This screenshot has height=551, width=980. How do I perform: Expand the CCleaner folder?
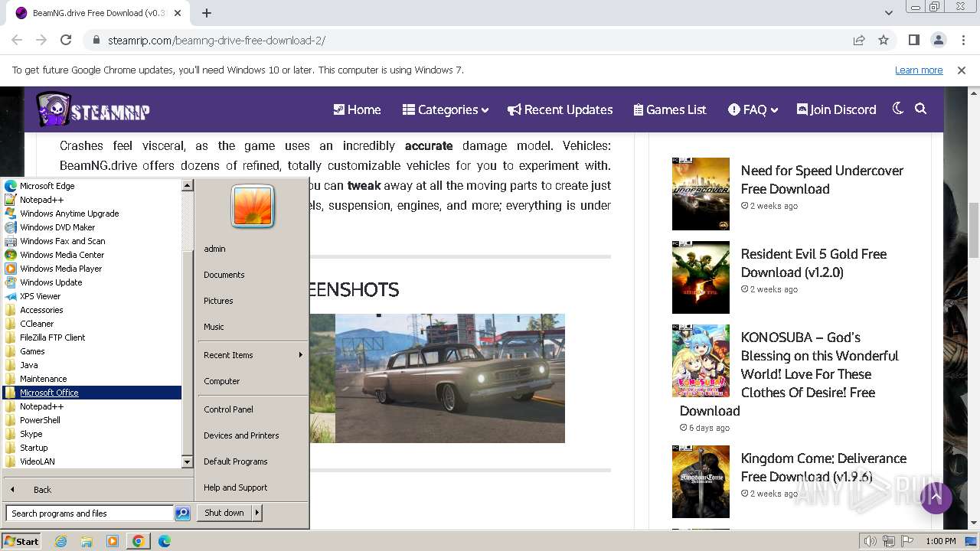tap(92, 324)
